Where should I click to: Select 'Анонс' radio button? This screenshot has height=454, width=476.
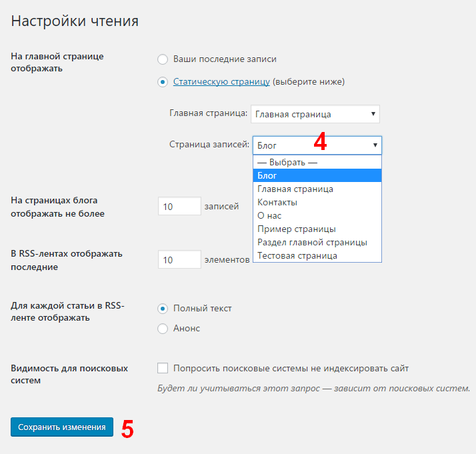point(163,329)
